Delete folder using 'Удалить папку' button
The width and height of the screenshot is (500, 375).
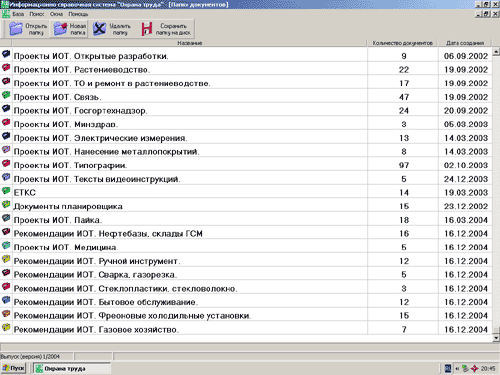(x=112, y=29)
